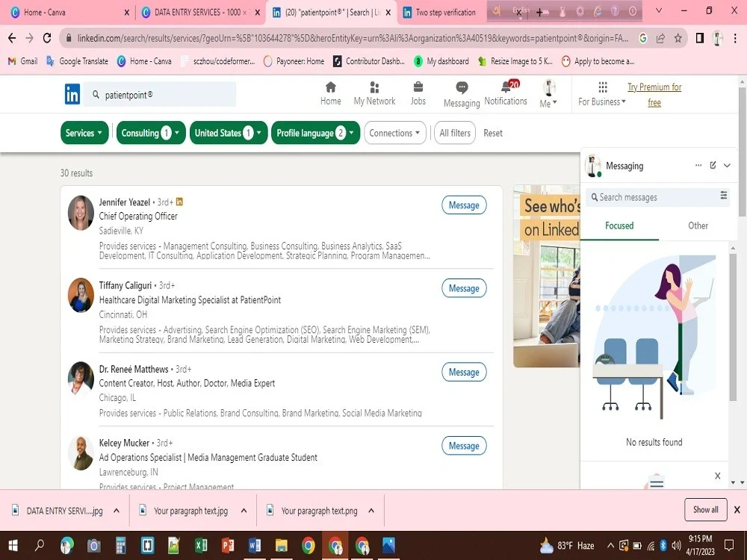Open Windows notification center icon
The image size is (747, 560).
pyautogui.click(x=729, y=545)
